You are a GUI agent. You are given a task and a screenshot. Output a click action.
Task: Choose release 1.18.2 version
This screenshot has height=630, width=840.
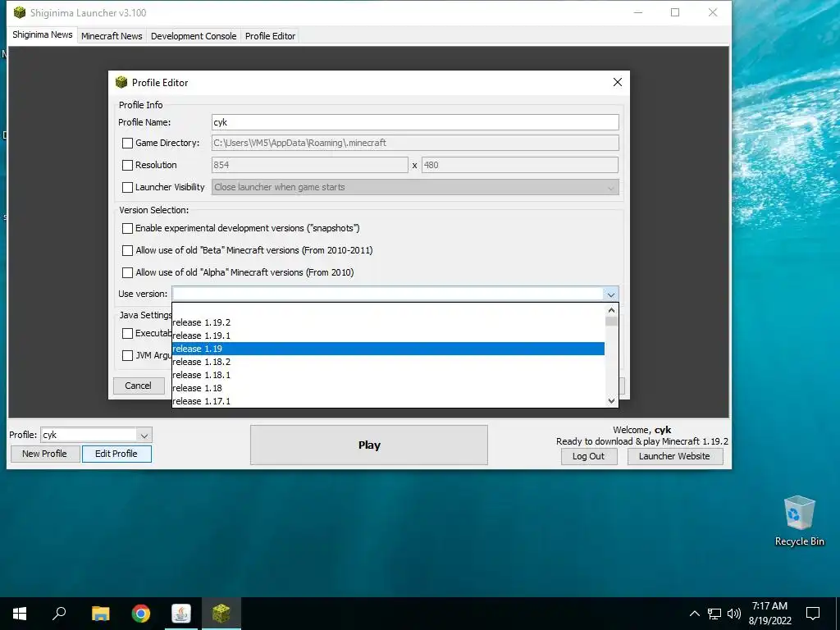point(388,362)
